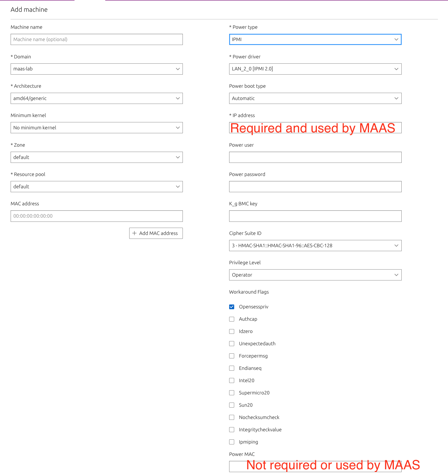Enable the Authcap workaround flag
Viewport: 448px width, 476px height.
pyautogui.click(x=232, y=319)
